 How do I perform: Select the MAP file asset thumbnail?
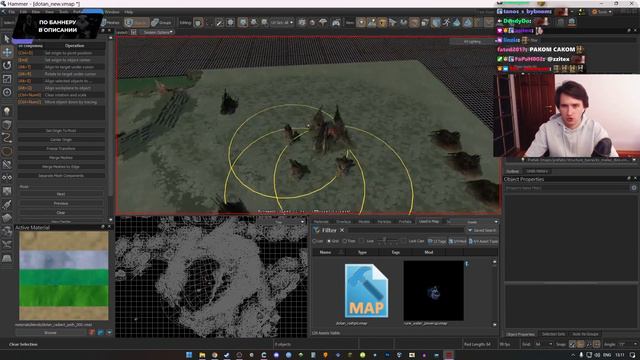[366, 291]
